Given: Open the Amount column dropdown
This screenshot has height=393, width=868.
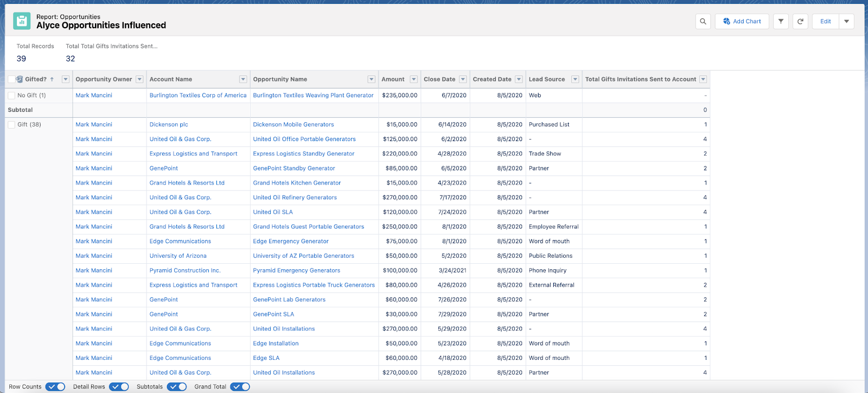Looking at the screenshot, I should click(x=413, y=79).
